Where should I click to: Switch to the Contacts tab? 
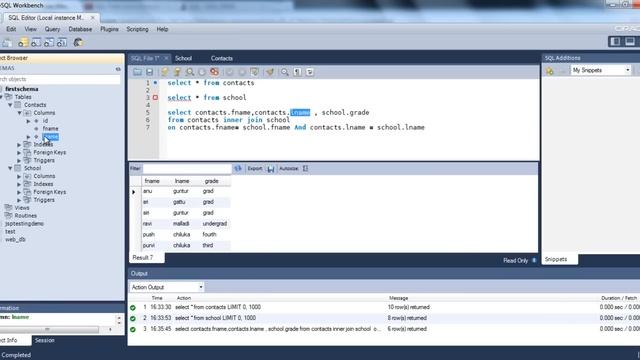[x=222, y=58]
